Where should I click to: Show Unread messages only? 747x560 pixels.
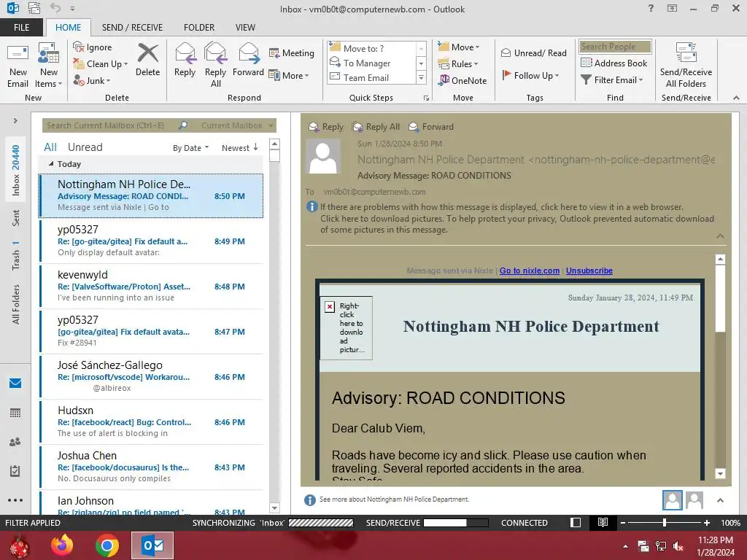tap(85, 147)
